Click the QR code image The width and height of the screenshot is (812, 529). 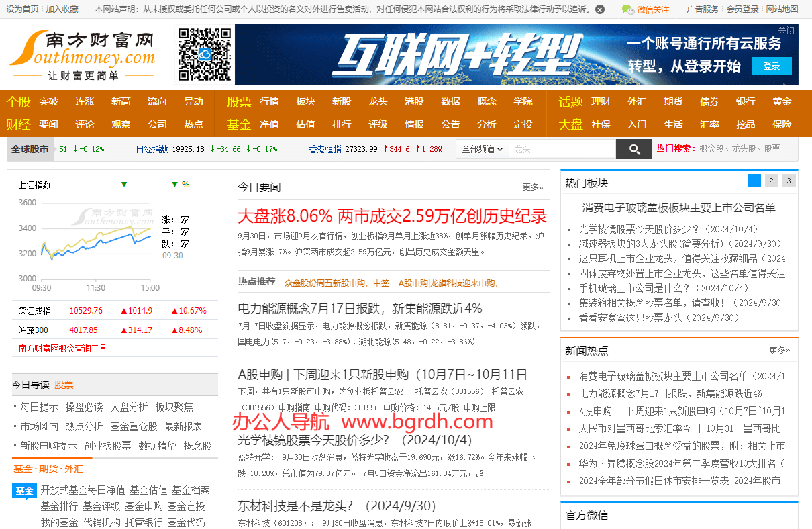pos(205,54)
